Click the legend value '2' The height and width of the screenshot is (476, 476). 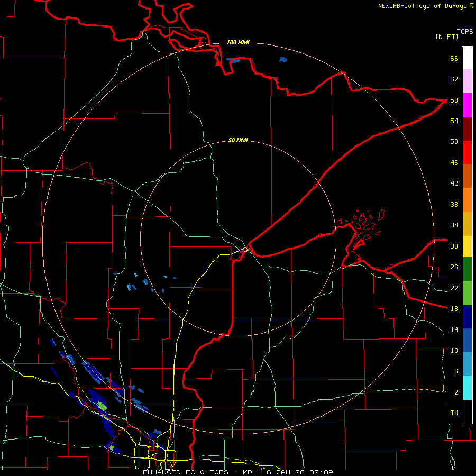click(456, 392)
